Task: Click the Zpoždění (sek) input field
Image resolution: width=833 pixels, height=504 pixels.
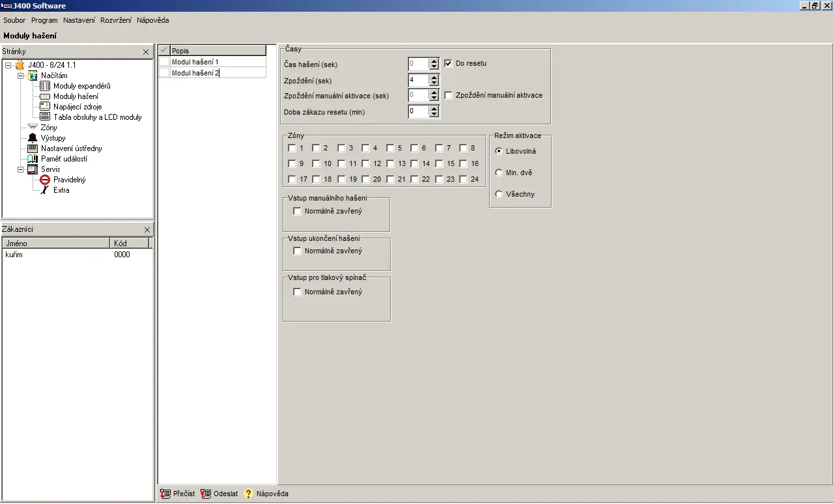Action: (419, 80)
